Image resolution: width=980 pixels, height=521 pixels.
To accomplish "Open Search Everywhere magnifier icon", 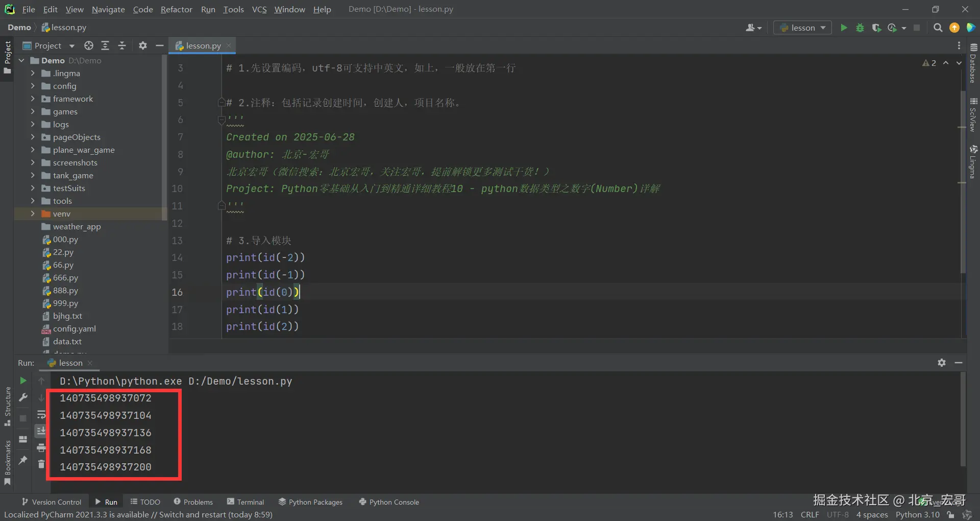I will [x=938, y=28].
